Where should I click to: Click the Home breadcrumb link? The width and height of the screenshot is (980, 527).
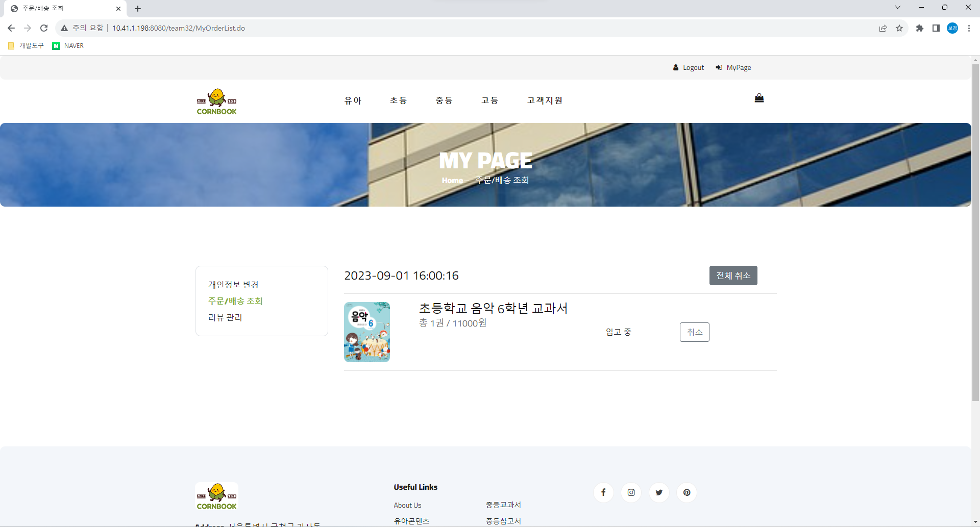452,181
